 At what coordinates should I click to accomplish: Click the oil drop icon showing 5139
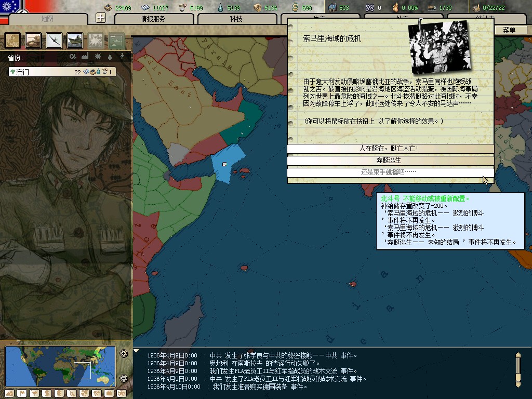click(x=220, y=7)
